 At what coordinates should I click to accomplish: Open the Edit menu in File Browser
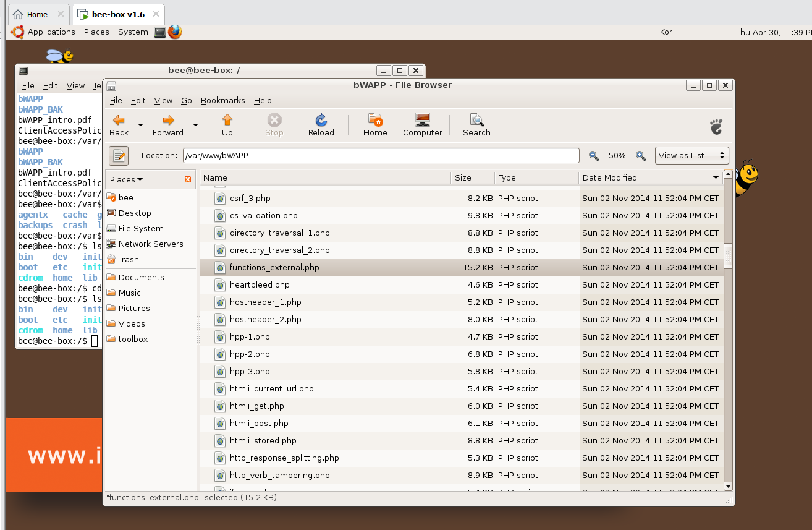(138, 100)
